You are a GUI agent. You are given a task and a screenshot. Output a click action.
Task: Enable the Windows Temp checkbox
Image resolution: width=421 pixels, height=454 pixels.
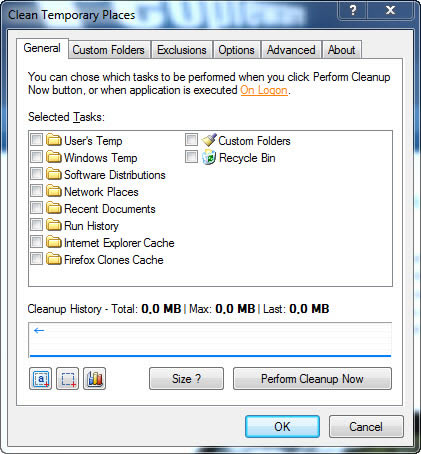(x=36, y=157)
